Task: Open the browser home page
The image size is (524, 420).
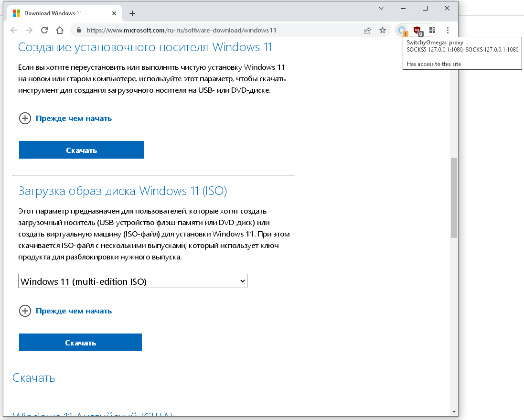Action: (x=60, y=31)
